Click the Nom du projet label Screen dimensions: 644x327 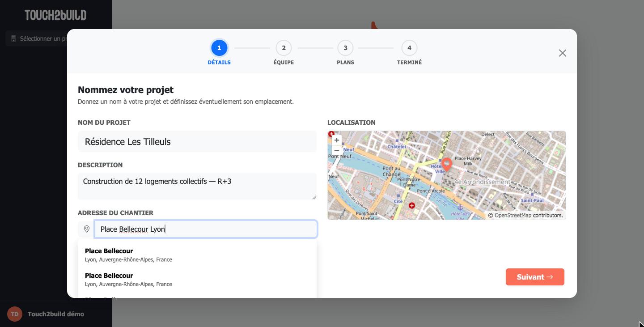coord(104,123)
